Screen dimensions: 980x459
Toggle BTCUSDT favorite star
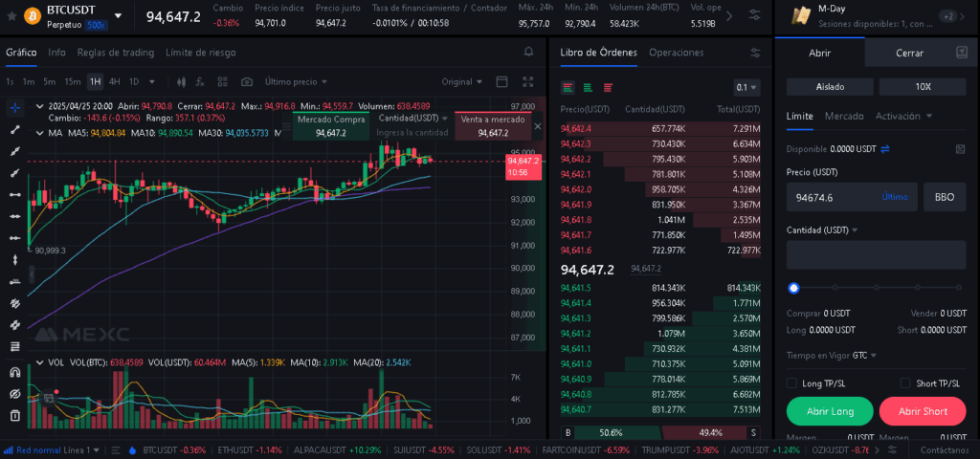(x=11, y=16)
